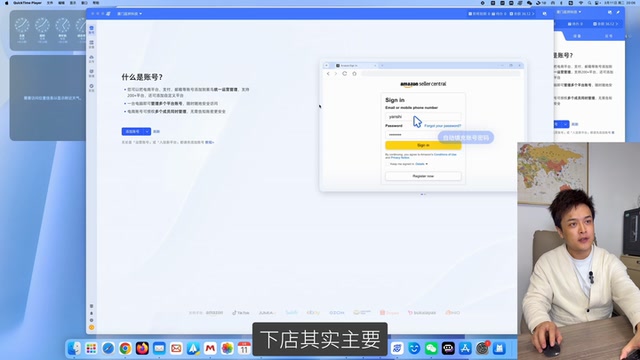
Task: Open the 帮助 menu in the menu bar
Action: tap(96, 3)
